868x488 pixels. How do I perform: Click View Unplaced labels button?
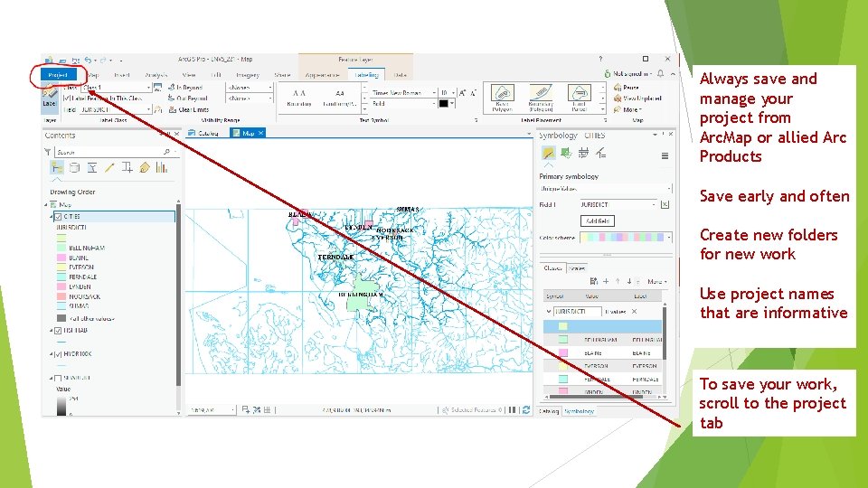[637, 99]
